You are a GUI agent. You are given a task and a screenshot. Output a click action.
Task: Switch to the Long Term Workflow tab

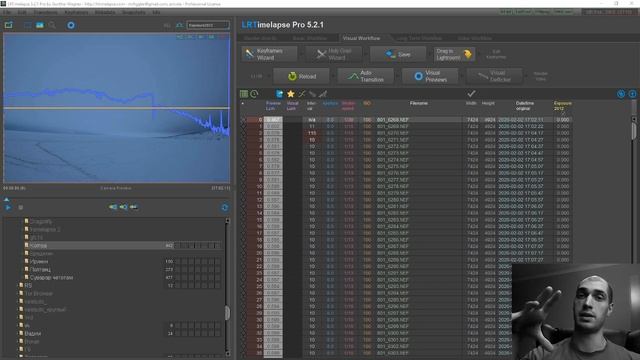pyautogui.click(x=419, y=38)
